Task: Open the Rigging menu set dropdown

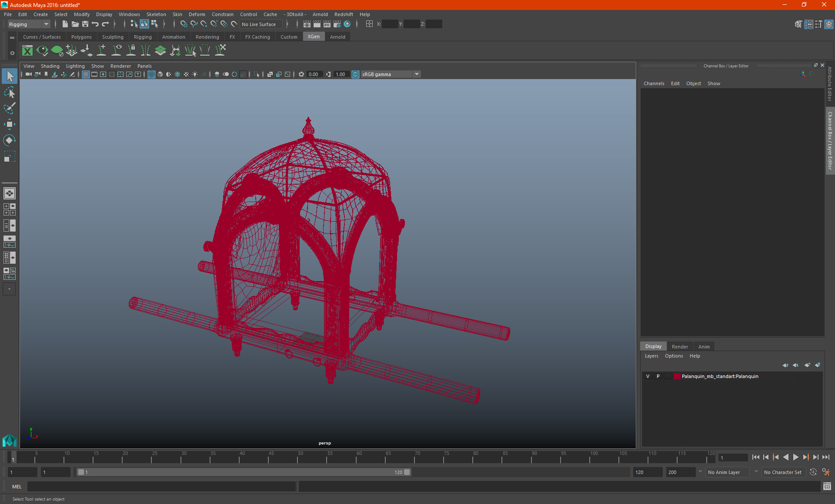Action: [29, 24]
